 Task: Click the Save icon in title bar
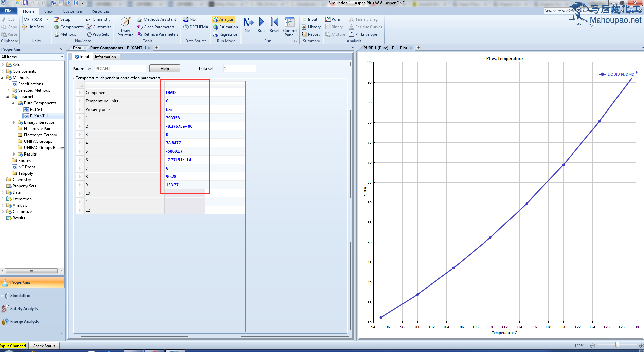point(25,3)
